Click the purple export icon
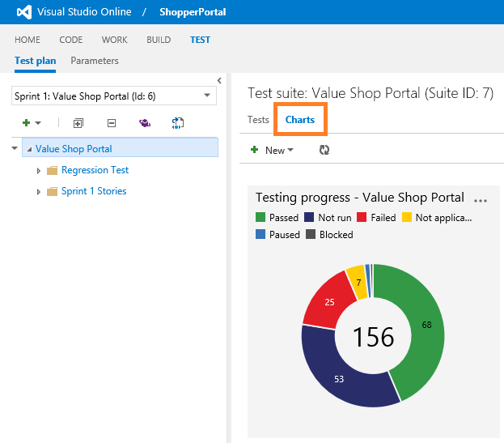 click(145, 122)
